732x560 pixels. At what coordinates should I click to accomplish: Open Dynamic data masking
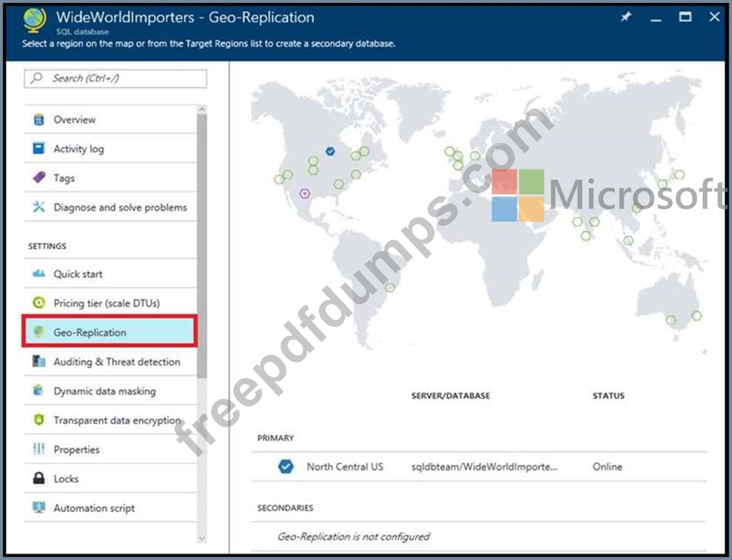pos(110,391)
